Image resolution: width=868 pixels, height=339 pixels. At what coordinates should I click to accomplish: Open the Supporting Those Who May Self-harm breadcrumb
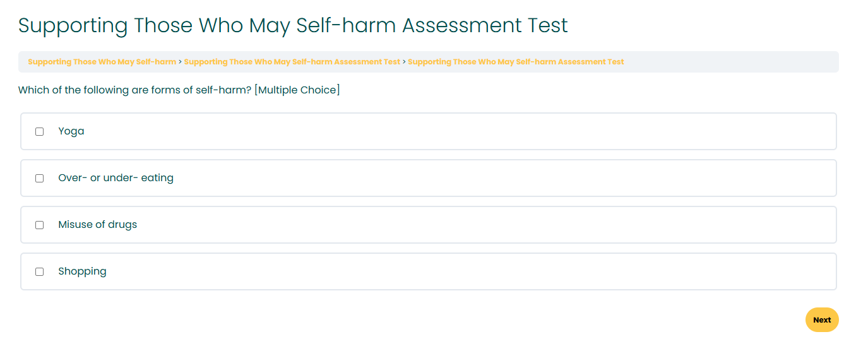pos(102,62)
